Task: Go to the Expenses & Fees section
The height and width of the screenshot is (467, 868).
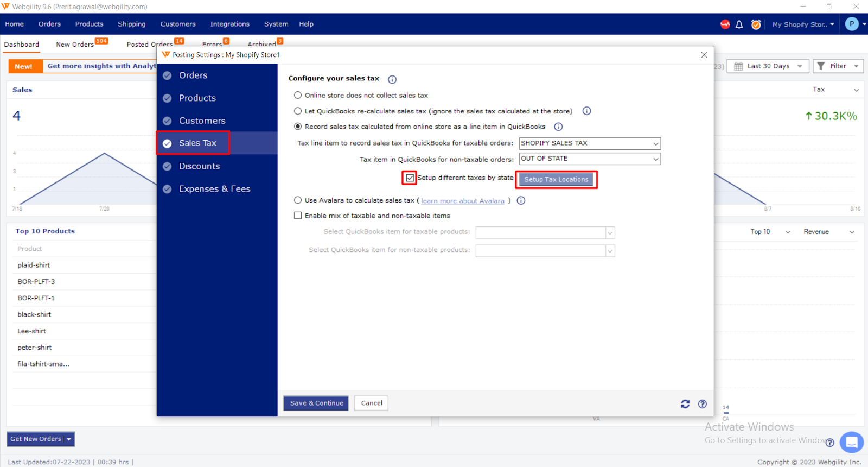Action: (214, 189)
